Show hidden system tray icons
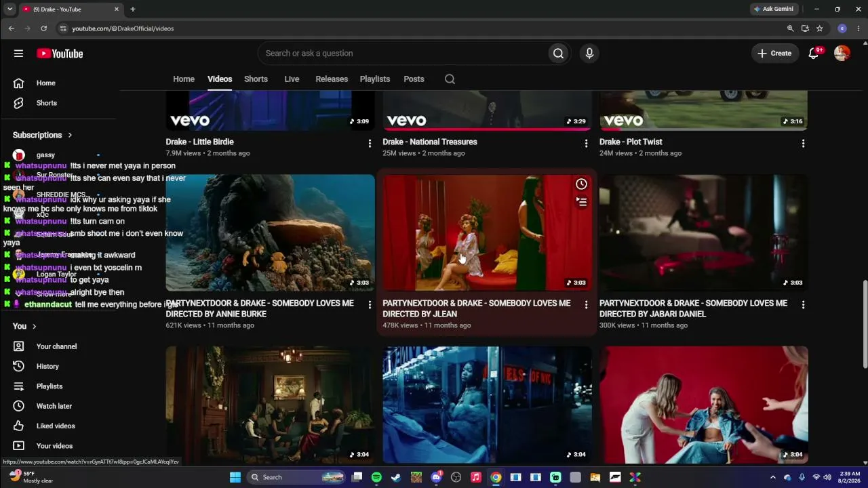The image size is (868, 488). pos(772,477)
